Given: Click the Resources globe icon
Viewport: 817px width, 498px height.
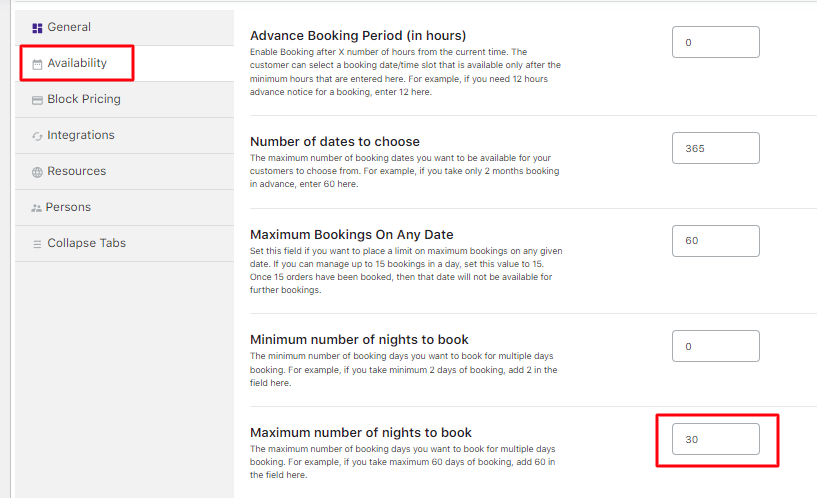Looking at the screenshot, I should tap(37, 172).
